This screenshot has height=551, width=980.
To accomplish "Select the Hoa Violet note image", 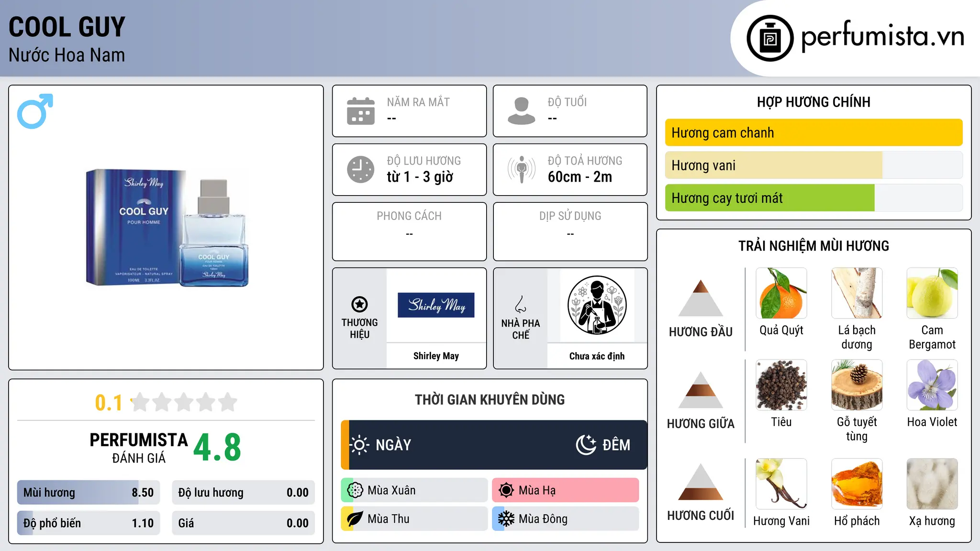I will [932, 385].
